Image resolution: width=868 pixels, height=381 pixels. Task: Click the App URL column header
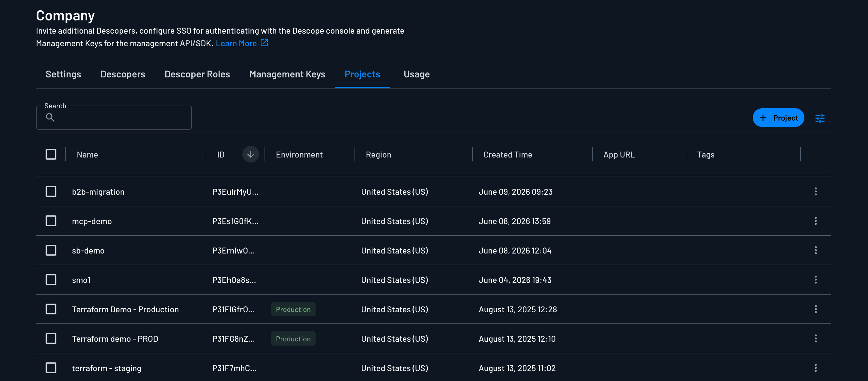[x=619, y=154]
